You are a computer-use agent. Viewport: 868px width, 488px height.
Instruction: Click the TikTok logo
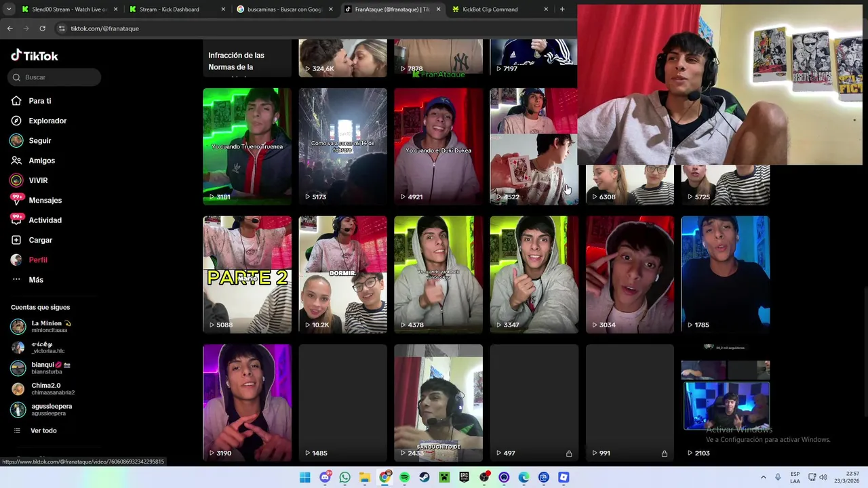click(35, 56)
